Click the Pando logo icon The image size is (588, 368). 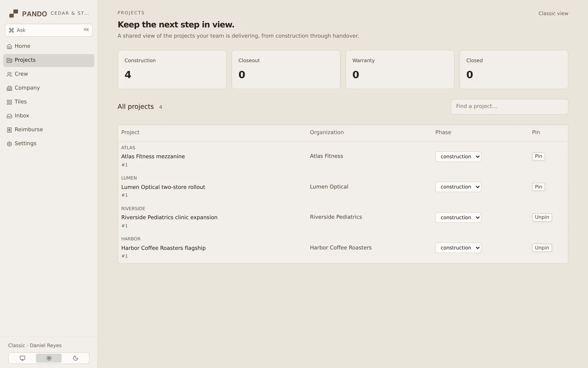[13, 13]
